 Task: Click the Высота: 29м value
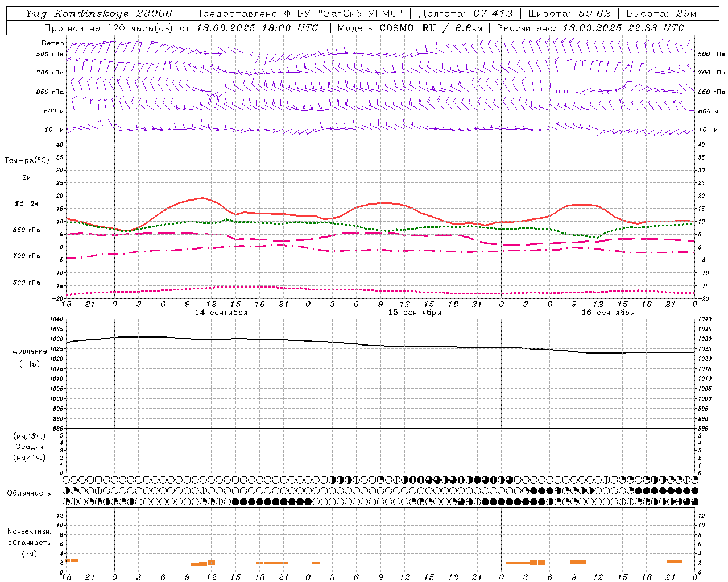tap(661, 14)
